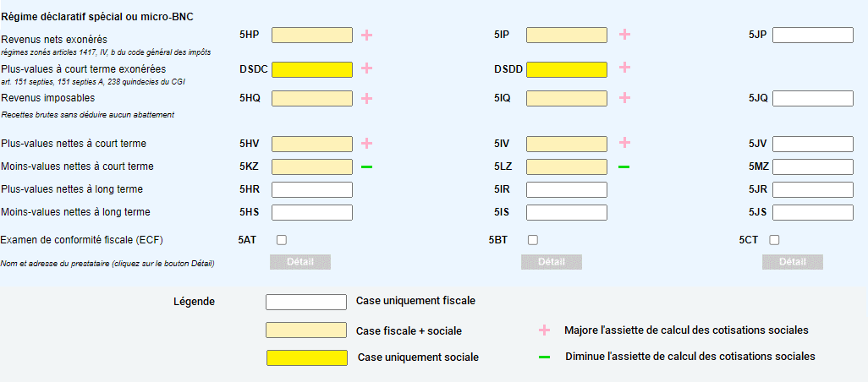868x382 pixels.
Task: Click the yellow legend swatch for social-only box
Action: coord(306,357)
